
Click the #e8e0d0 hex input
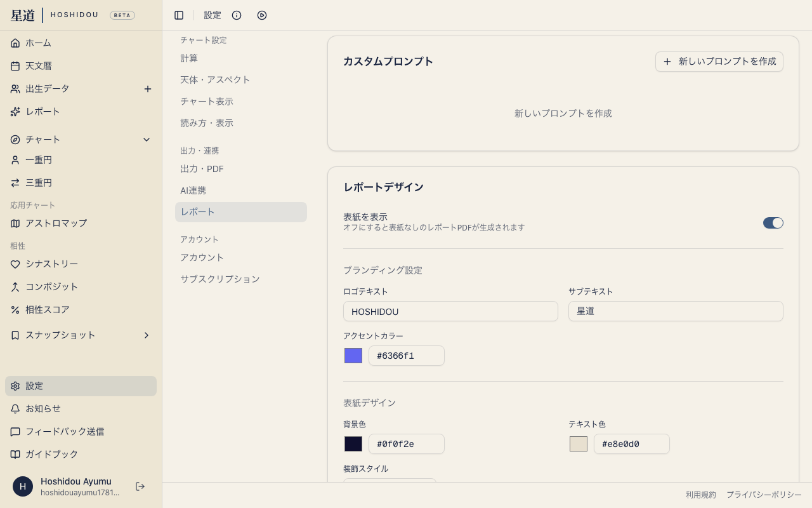click(632, 444)
